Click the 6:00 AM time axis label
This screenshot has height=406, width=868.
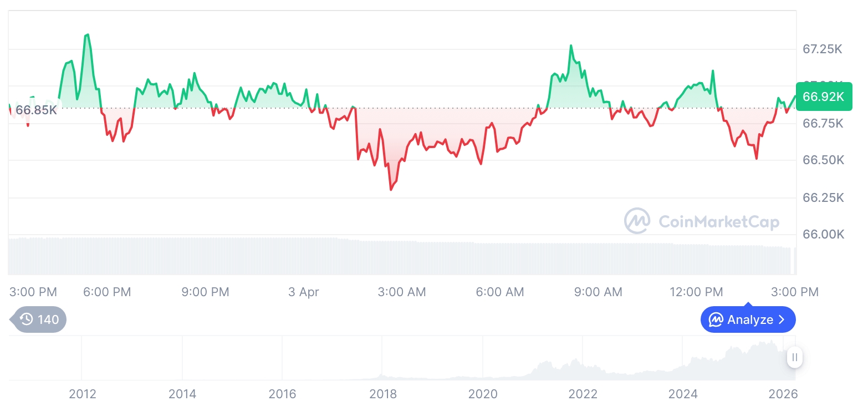(x=500, y=292)
